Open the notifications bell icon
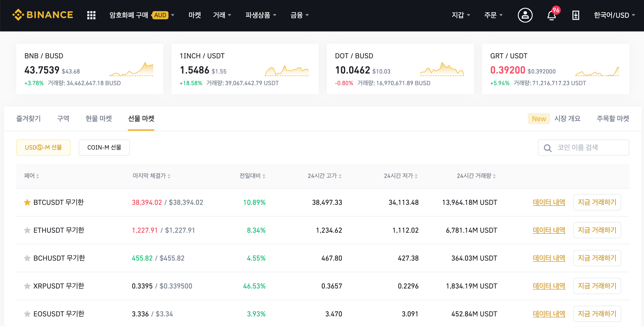 (x=551, y=15)
